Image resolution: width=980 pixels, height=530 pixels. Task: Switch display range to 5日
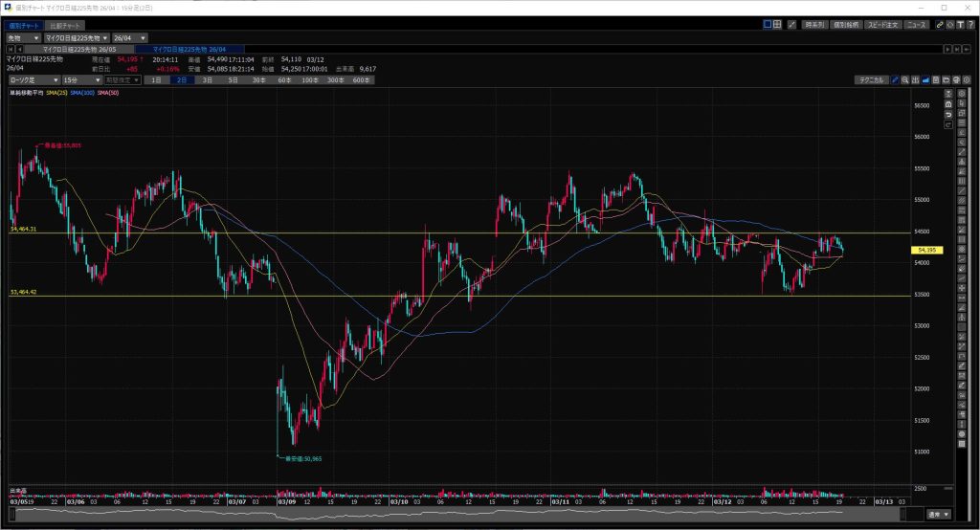[x=233, y=80]
